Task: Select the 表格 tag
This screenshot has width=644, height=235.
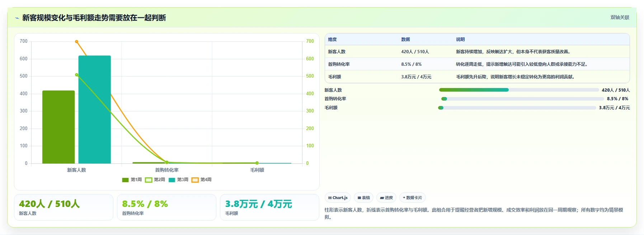Action: (363, 198)
